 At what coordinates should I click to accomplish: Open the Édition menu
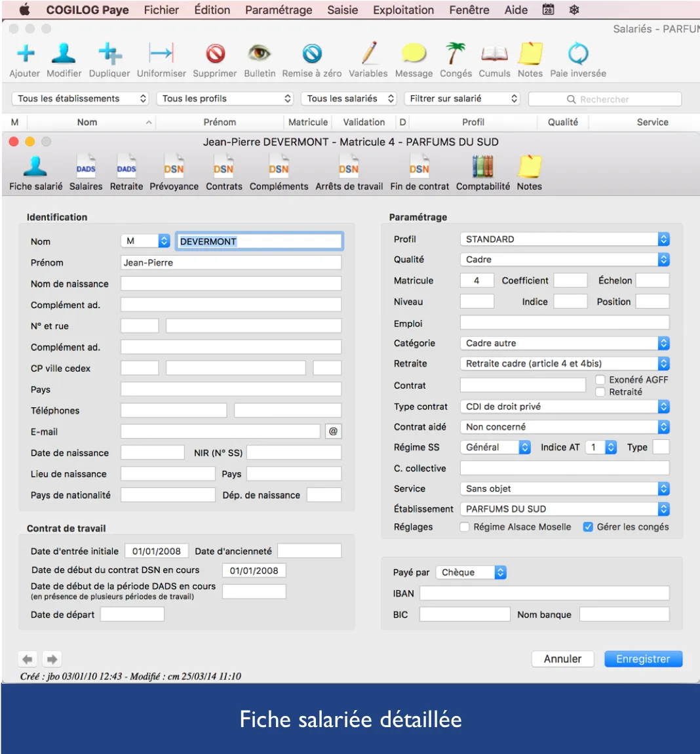point(212,10)
